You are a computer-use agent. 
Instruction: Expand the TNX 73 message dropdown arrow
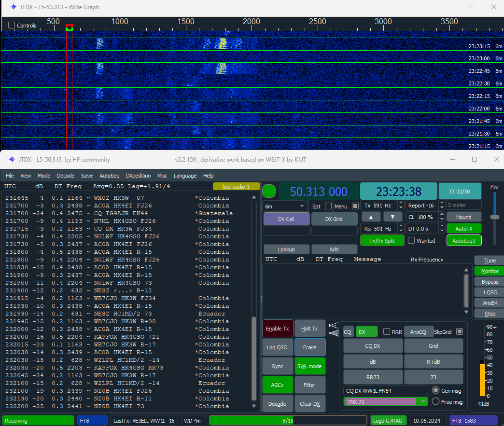click(423, 401)
